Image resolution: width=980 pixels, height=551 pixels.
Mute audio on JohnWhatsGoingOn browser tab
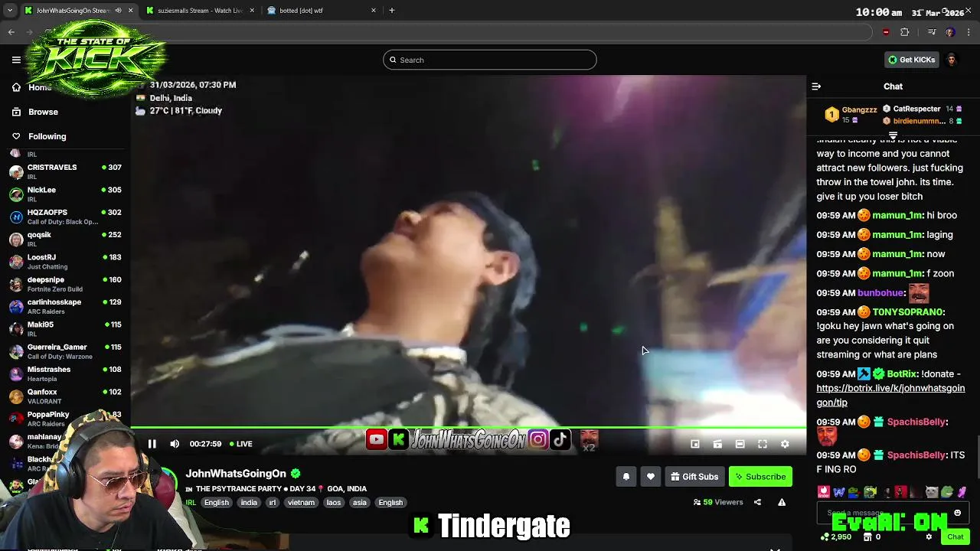118,11
